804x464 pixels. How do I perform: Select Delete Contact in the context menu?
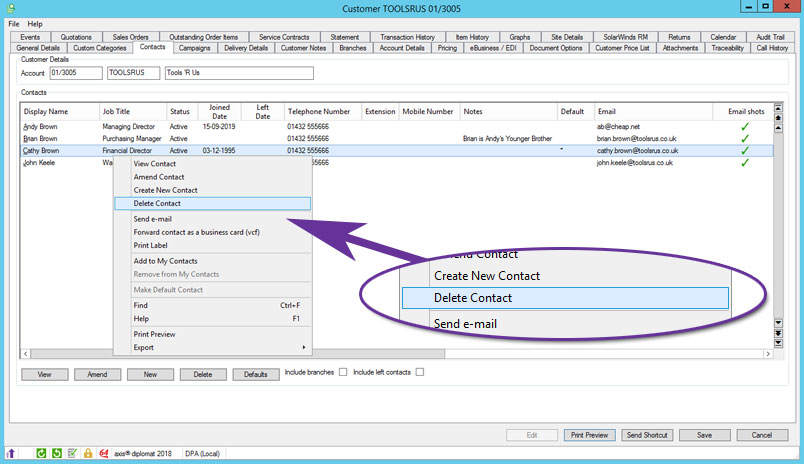coord(212,204)
